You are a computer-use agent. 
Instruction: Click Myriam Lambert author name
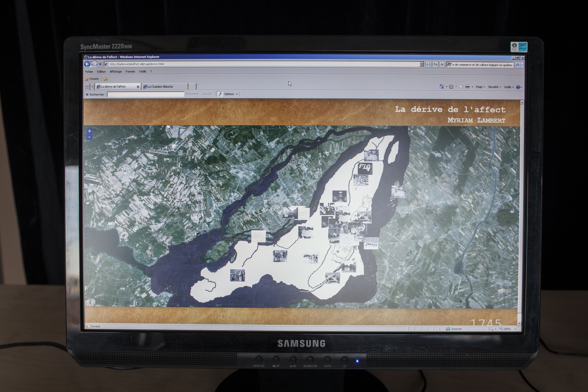pyautogui.click(x=476, y=120)
